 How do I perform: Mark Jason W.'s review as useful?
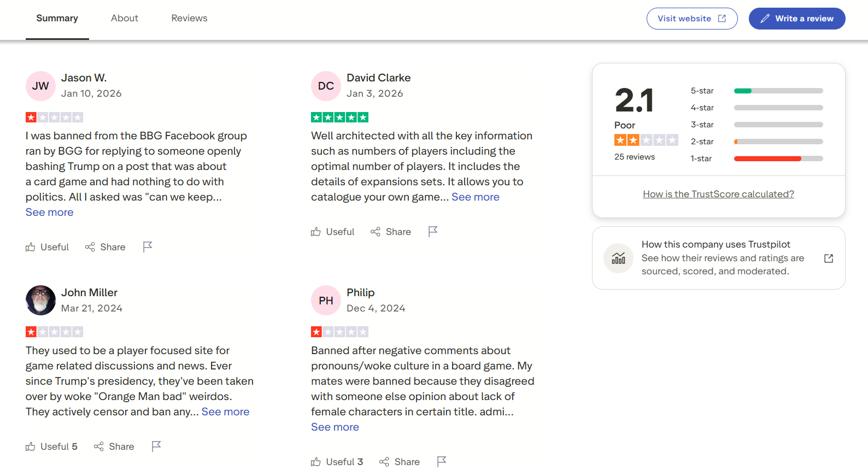click(x=48, y=247)
